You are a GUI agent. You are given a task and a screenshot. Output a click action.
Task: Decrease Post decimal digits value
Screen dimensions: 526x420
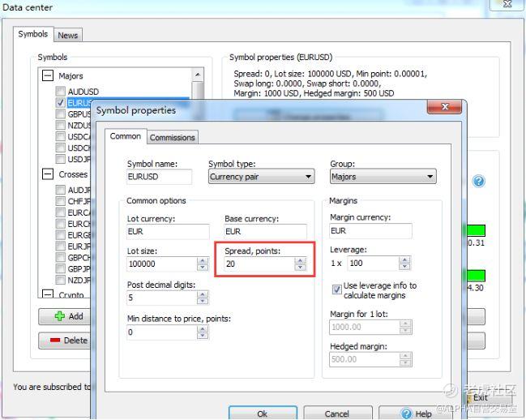pos(203,301)
